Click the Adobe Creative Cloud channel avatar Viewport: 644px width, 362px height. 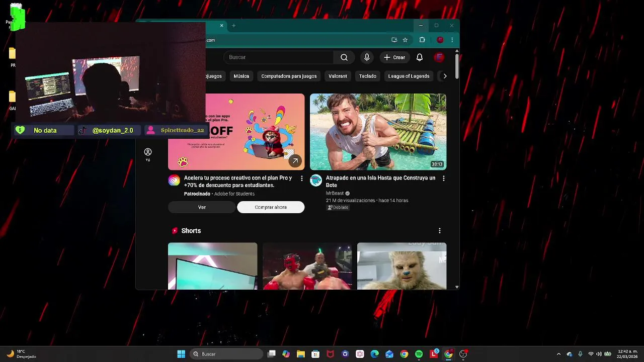coord(174,180)
